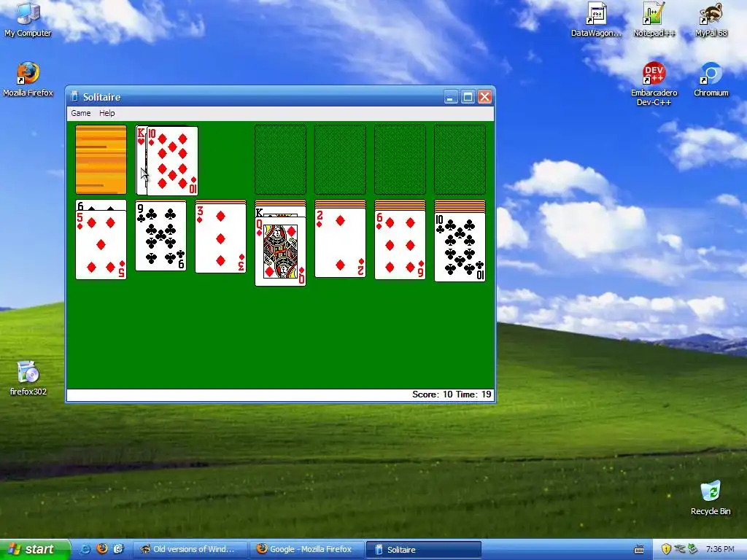Select the partially covered 6 of spades
Viewport: 747px width, 560px height.
coord(101,205)
